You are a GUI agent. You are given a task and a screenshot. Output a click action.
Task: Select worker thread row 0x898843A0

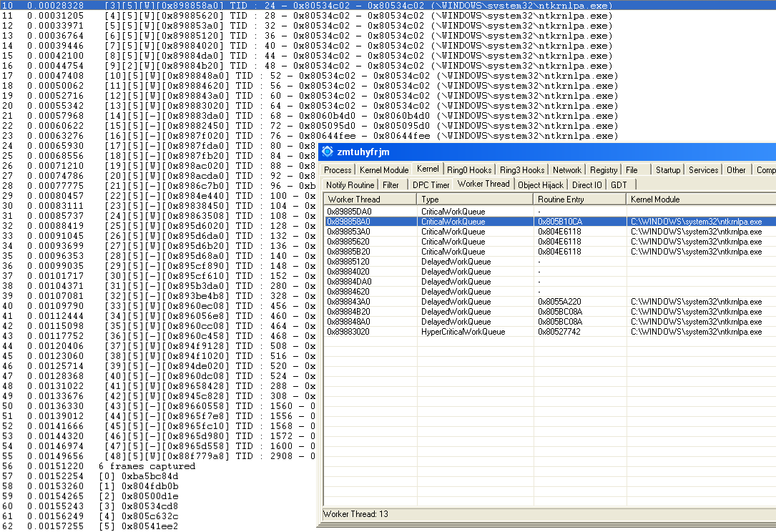pyautogui.click(x=370, y=302)
